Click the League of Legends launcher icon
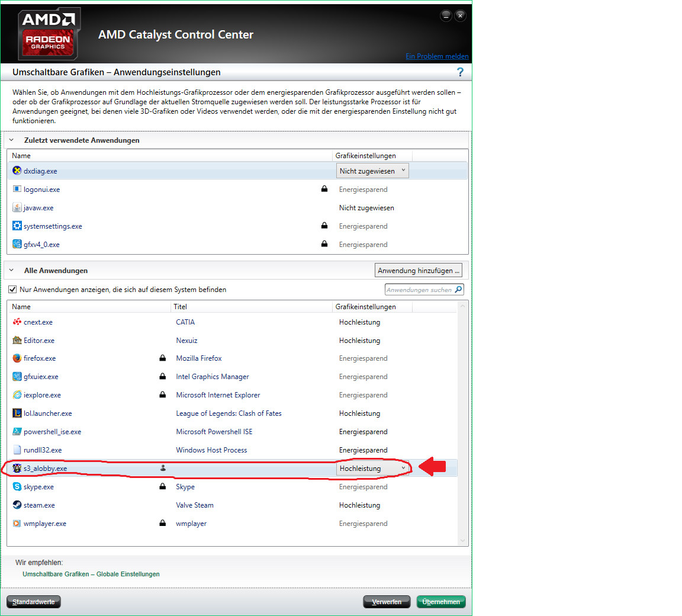 [x=17, y=413]
